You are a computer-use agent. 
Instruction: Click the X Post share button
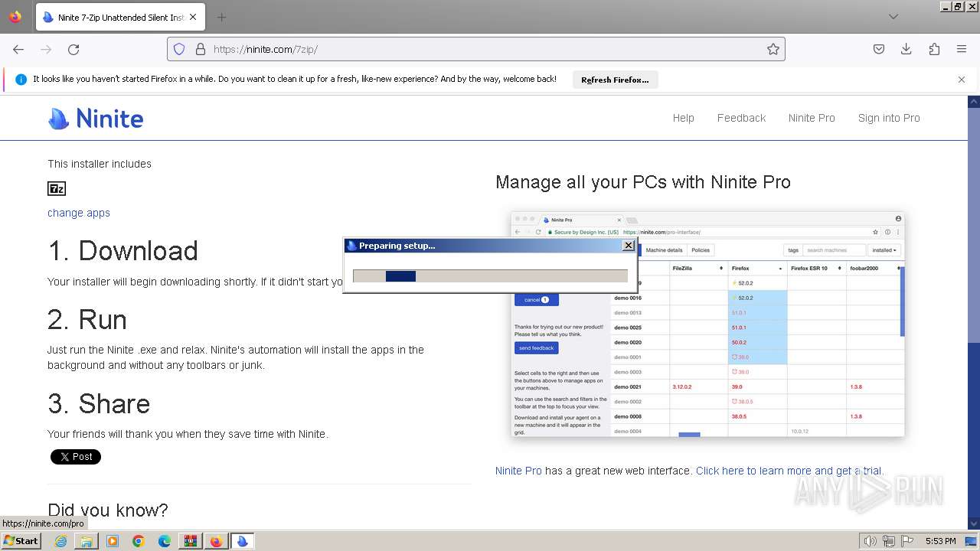76,457
